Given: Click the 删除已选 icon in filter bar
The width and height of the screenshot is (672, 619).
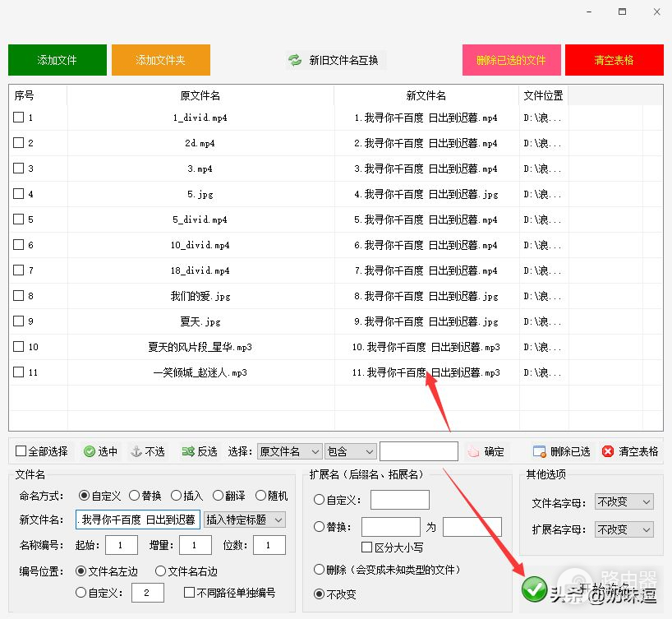Looking at the screenshot, I should (539, 451).
